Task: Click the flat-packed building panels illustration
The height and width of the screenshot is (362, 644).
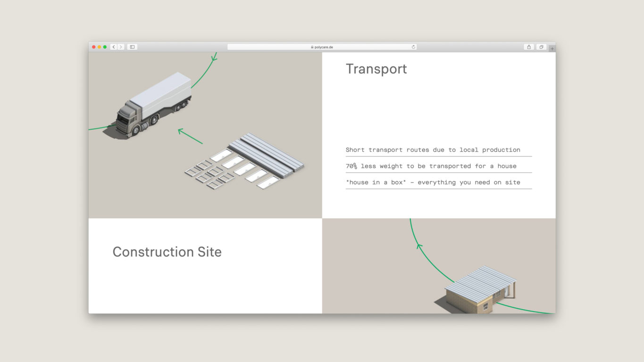Action: click(x=244, y=161)
